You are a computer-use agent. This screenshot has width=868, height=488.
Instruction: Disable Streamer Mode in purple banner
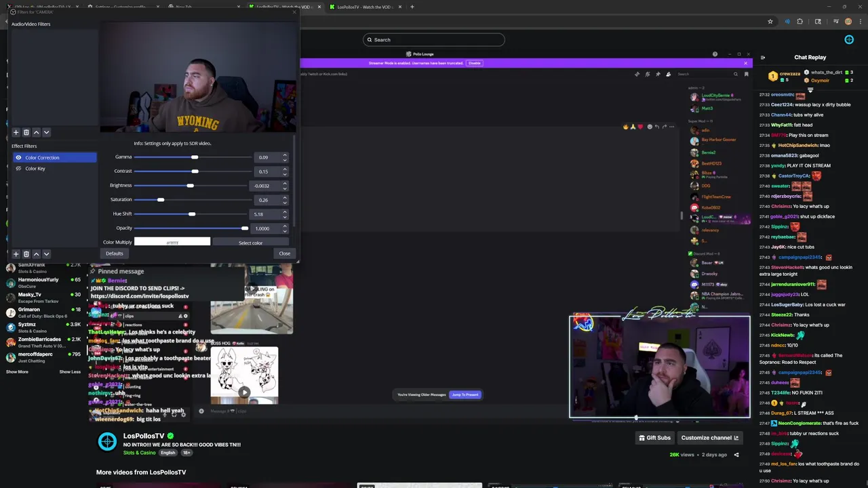click(x=474, y=63)
